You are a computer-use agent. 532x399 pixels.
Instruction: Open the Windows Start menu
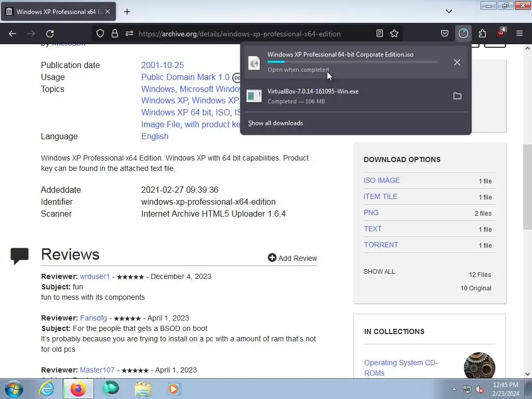click(14, 389)
